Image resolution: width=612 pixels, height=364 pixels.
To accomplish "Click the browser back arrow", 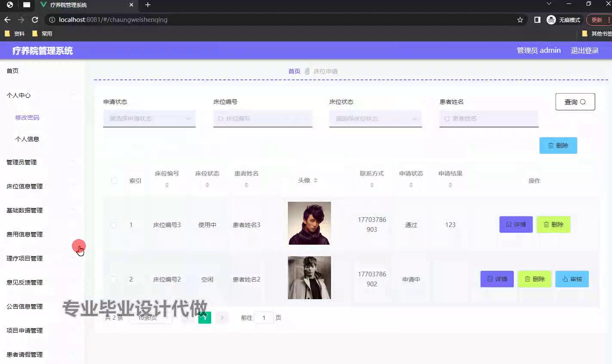I will point(7,20).
